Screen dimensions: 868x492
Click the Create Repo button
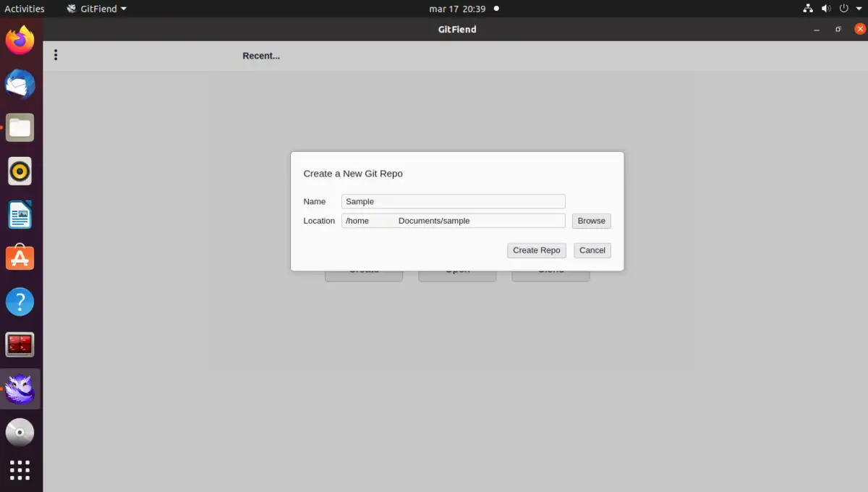(x=537, y=250)
